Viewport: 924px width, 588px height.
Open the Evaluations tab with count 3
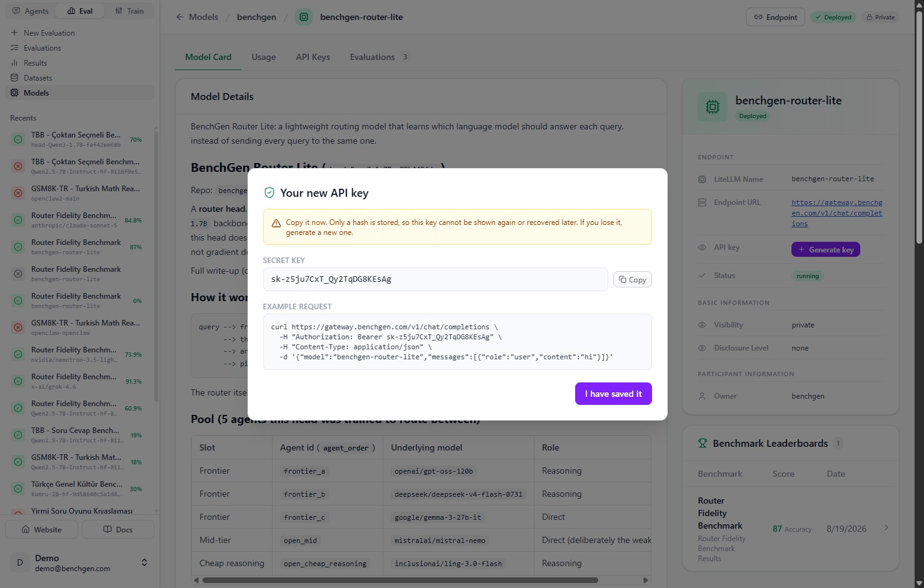[x=379, y=57]
